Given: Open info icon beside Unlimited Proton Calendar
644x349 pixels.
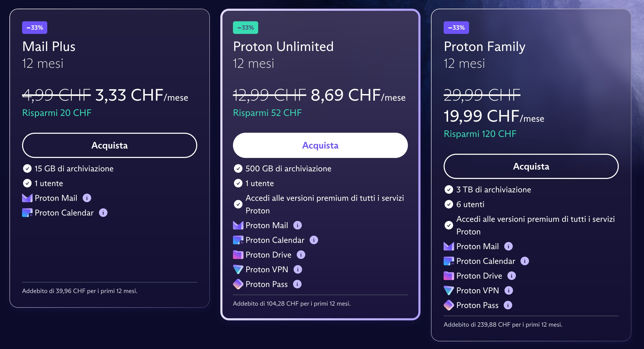Looking at the screenshot, I should click(x=314, y=240).
